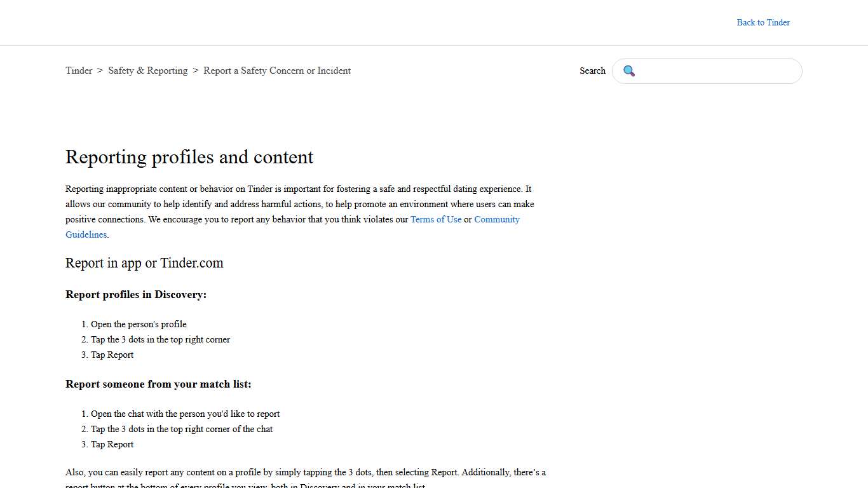The image size is (868, 488).
Task: Open the Community Guidelines link
Action: click(x=497, y=219)
